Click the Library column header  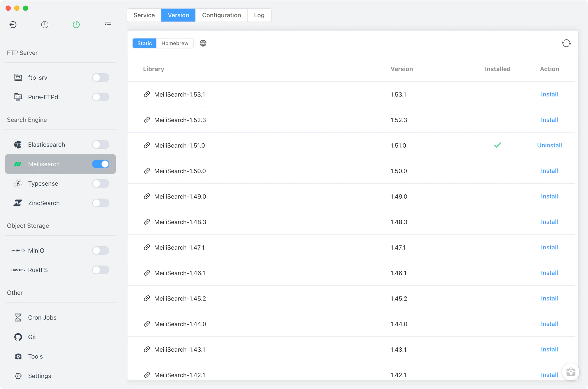point(154,69)
